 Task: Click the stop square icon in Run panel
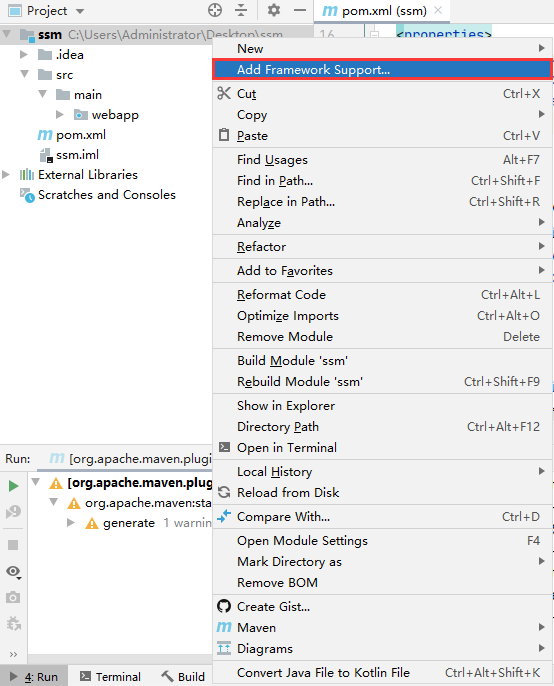(x=13, y=545)
